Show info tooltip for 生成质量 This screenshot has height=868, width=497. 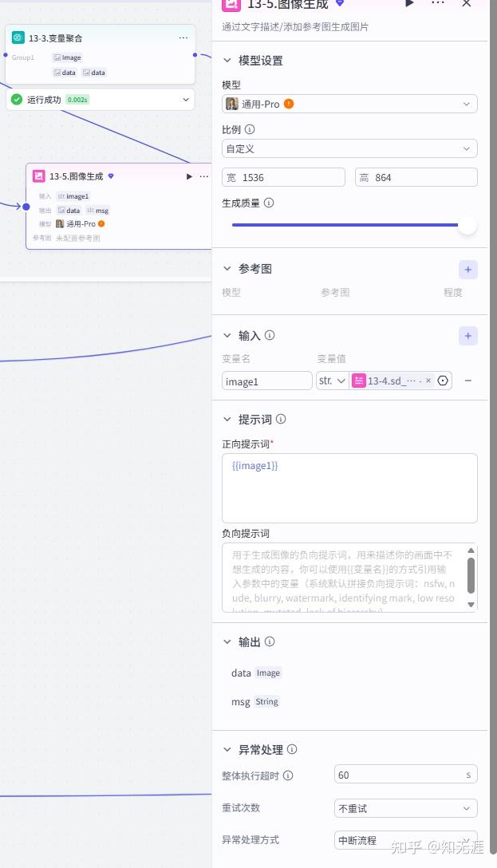[x=268, y=203]
